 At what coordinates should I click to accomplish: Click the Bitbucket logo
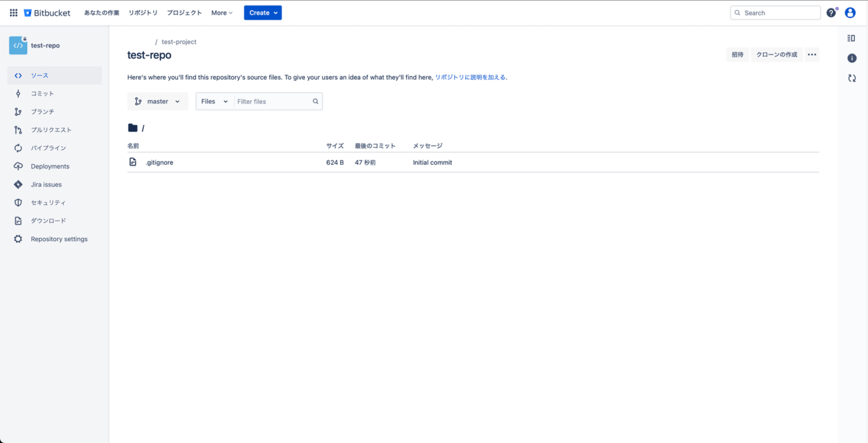(47, 12)
